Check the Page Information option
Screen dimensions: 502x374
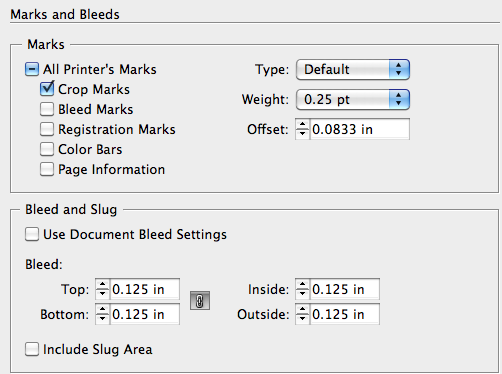tap(47, 169)
